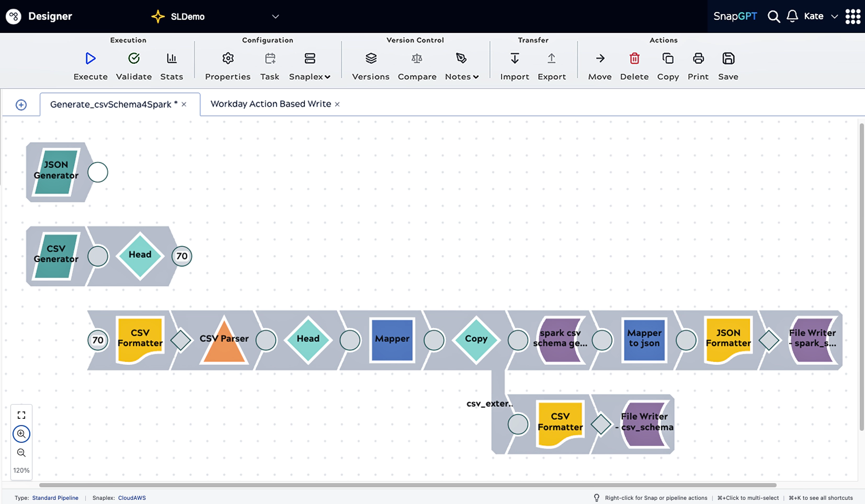
Task: Open the Versions history
Action: tap(371, 58)
